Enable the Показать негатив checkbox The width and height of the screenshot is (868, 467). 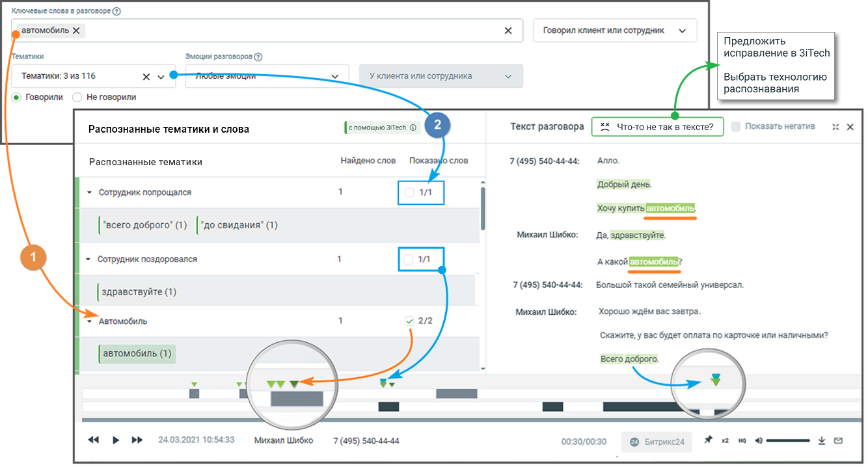pos(736,127)
